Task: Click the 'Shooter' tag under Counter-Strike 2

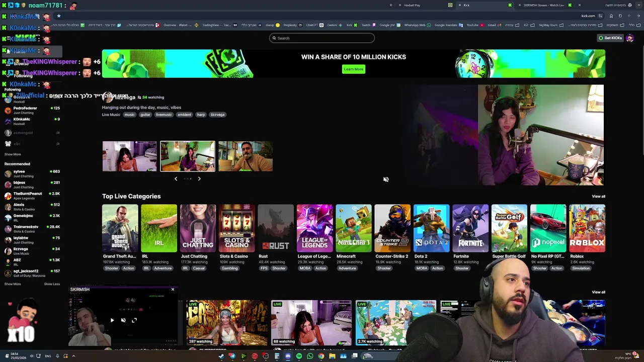Action: 384,268
